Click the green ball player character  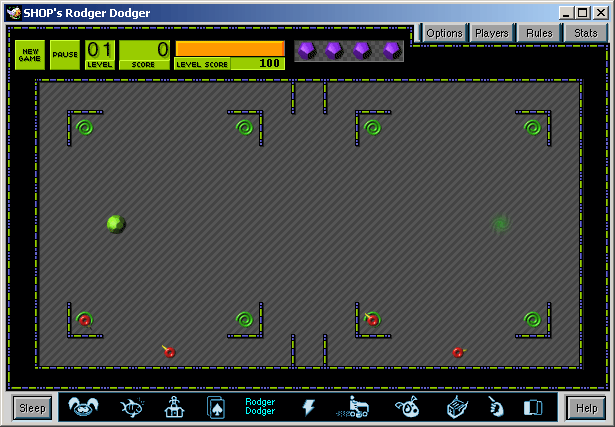(x=116, y=224)
